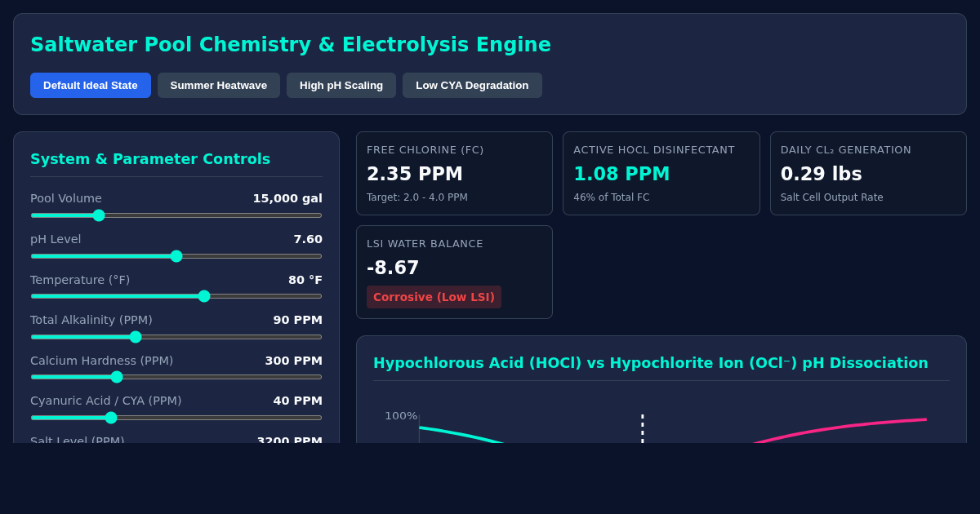Click the Saltwater Pool Chemistry page title
Viewport: 980px width, 514px height.
point(291,45)
